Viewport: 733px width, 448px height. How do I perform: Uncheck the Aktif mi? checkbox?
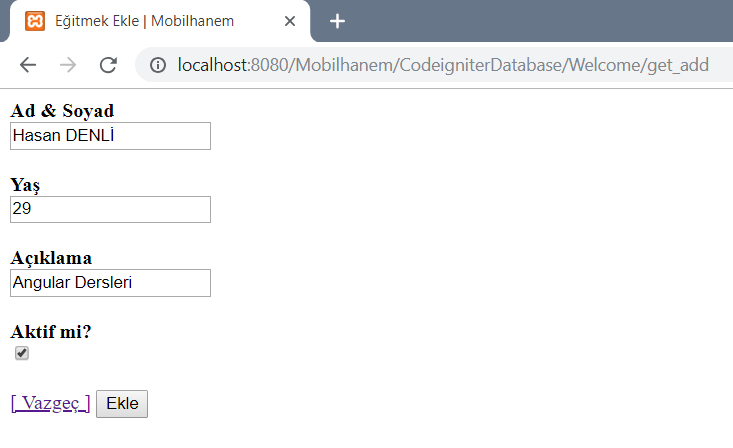tap(22, 353)
